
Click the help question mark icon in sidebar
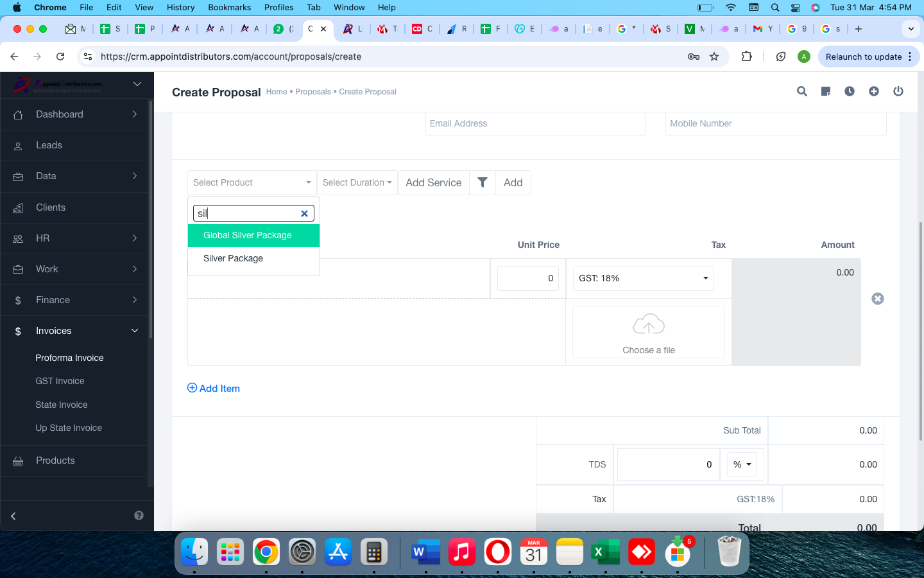pyautogui.click(x=139, y=516)
